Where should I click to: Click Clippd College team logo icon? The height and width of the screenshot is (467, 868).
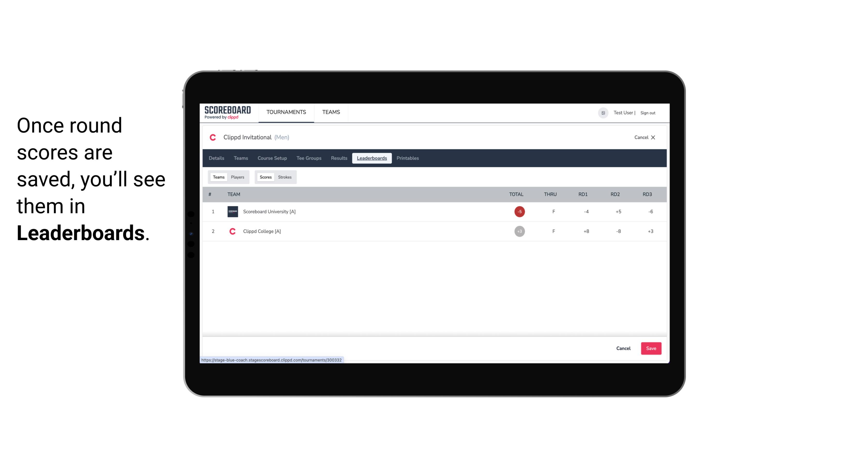point(232,231)
